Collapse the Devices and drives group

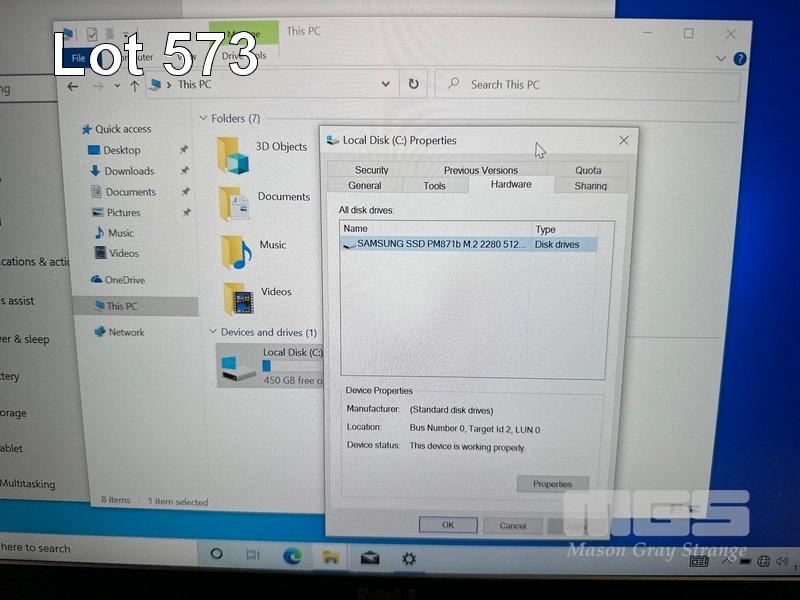pos(212,332)
